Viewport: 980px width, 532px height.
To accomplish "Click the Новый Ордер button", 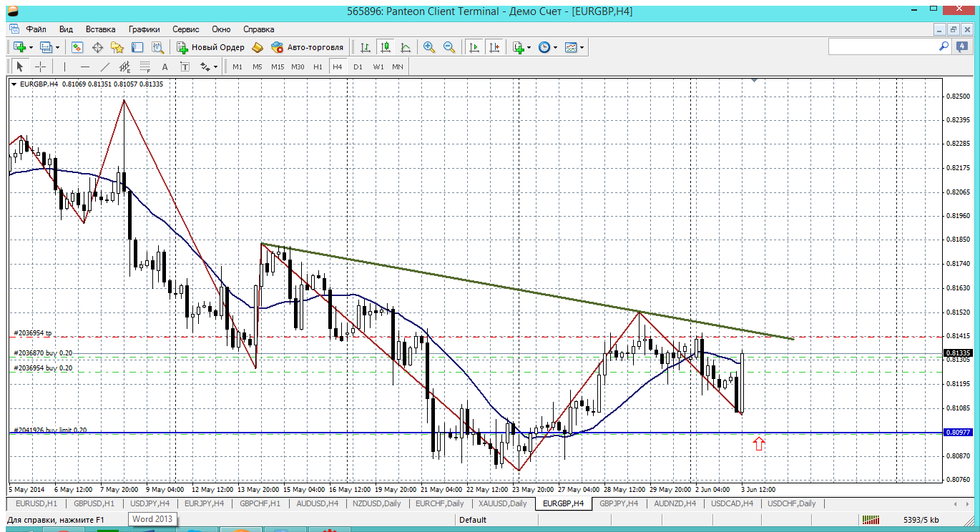I will (210, 47).
